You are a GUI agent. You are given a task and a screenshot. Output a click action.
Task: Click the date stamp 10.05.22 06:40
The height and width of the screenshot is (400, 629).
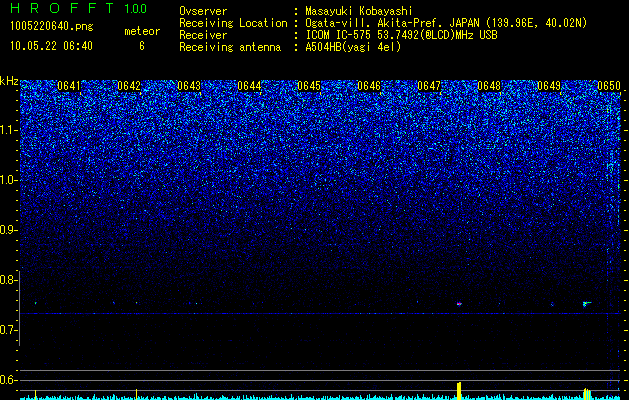pos(51,46)
